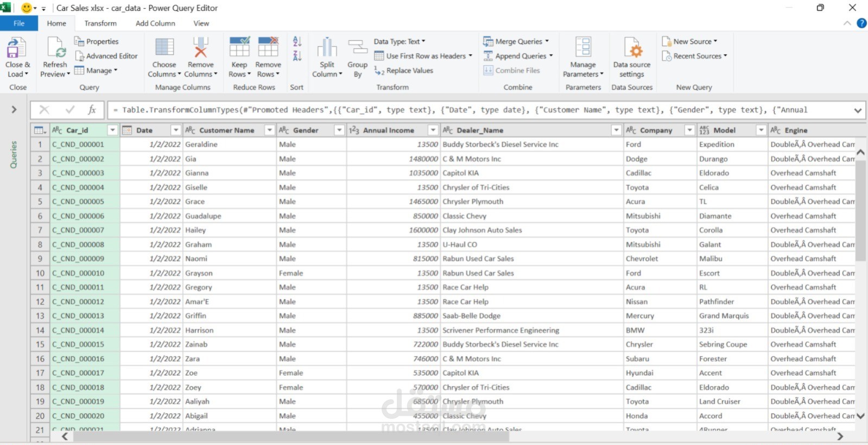Open the Car_id column filter dropdown

point(112,130)
